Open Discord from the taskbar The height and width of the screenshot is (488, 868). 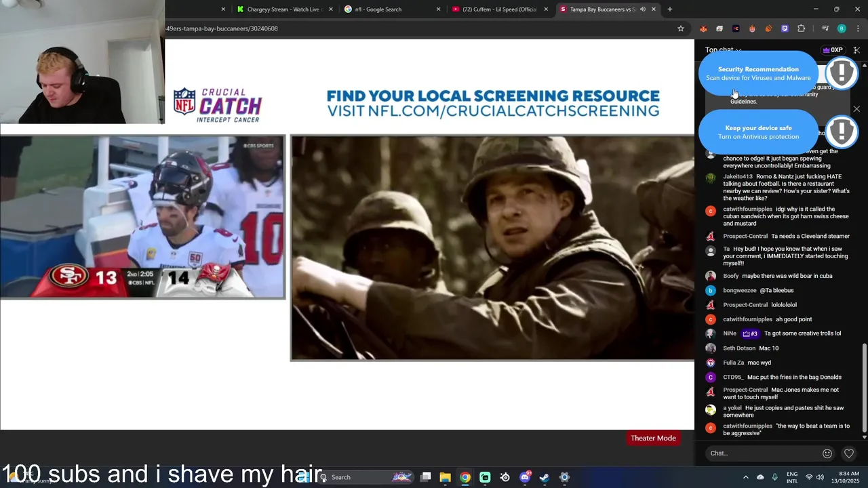click(x=525, y=477)
